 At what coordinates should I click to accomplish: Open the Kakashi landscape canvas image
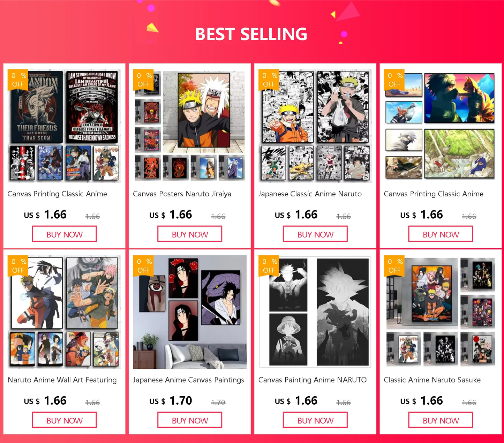coord(441,126)
